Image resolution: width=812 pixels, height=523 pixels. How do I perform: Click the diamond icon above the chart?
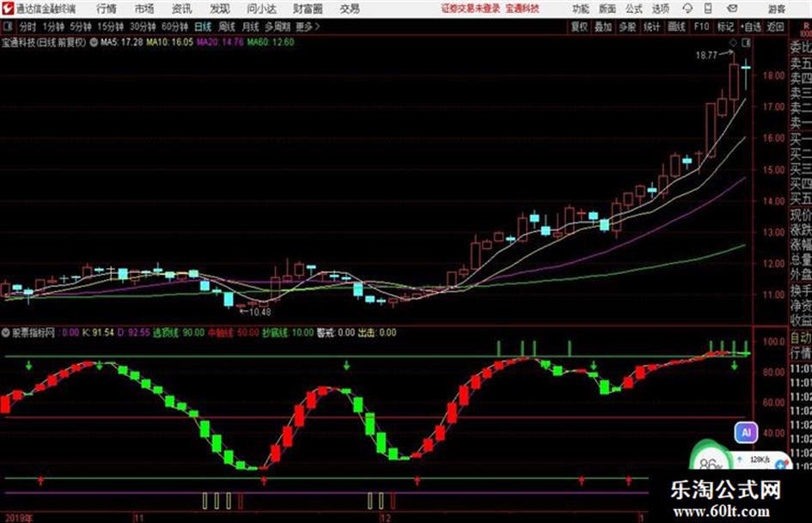[x=733, y=42]
